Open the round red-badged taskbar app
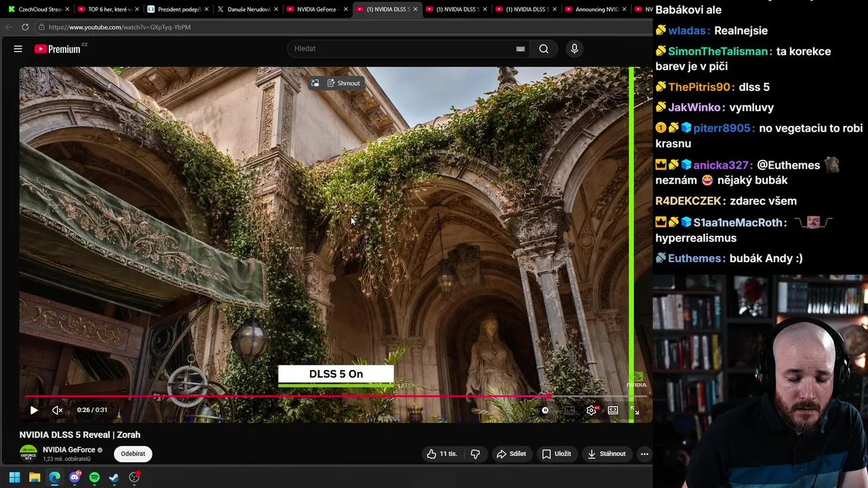 pos(134,477)
